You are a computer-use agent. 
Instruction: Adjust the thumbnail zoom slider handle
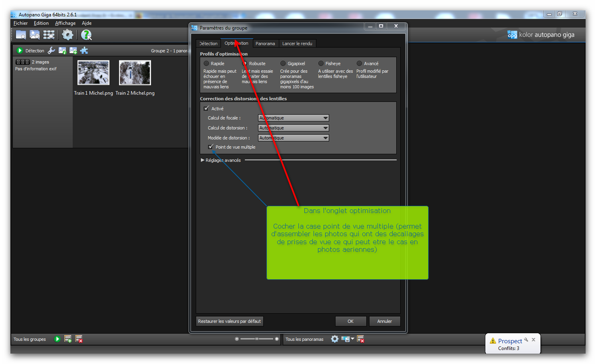(x=257, y=339)
